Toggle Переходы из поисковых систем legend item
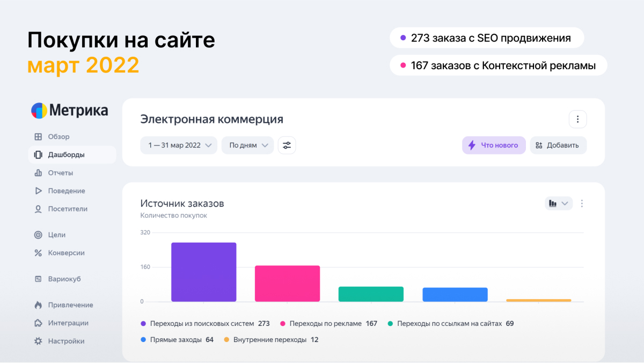Image resolution: width=644 pixels, height=363 pixels. click(205, 324)
